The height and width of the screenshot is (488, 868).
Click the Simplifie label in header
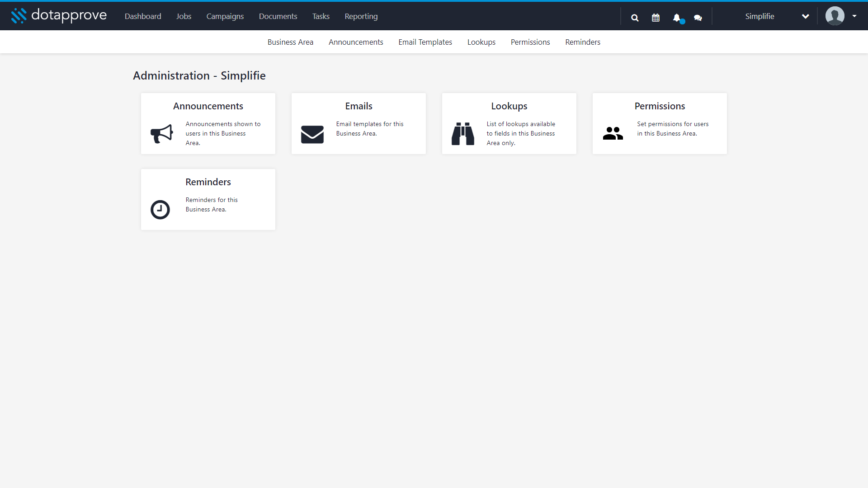coord(759,16)
